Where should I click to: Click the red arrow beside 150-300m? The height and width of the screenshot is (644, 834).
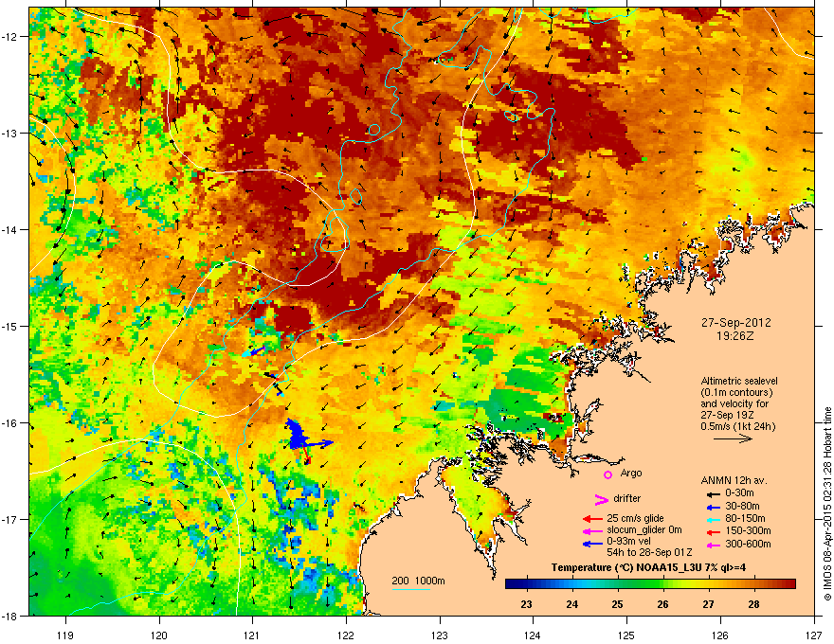point(713,532)
